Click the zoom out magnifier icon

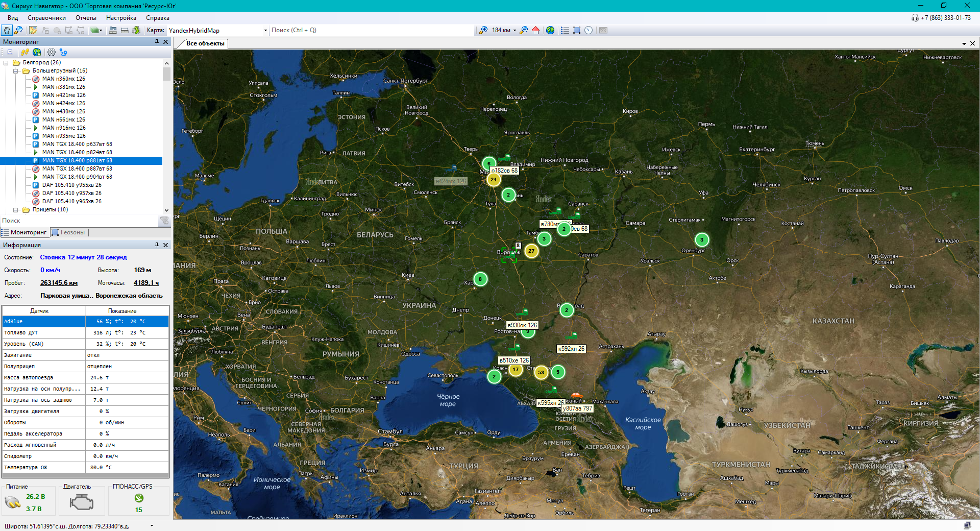tap(524, 31)
